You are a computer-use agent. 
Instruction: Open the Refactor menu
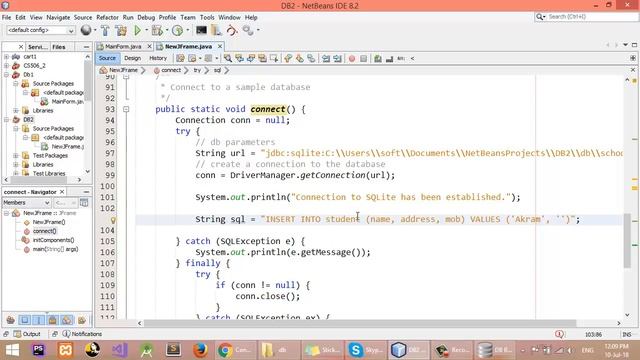(x=107, y=18)
